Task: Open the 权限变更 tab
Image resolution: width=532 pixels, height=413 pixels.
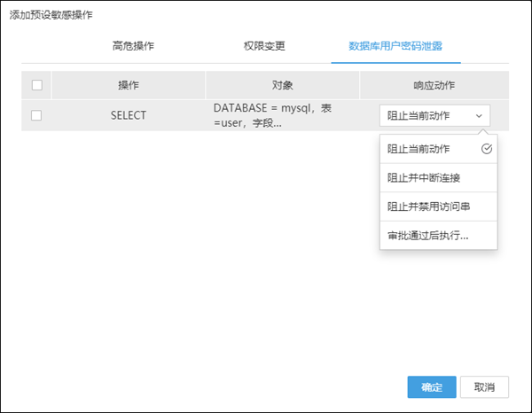Action: click(x=264, y=45)
